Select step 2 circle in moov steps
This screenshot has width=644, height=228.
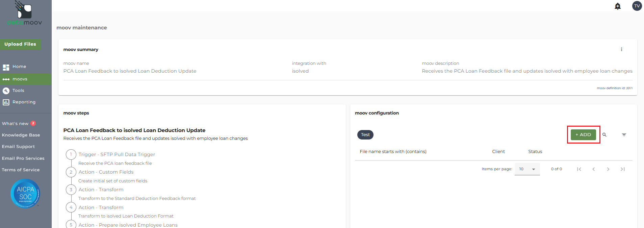[x=71, y=172]
